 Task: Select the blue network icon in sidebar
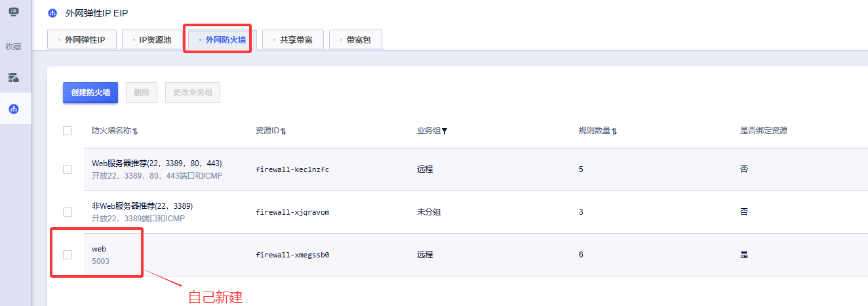(14, 109)
